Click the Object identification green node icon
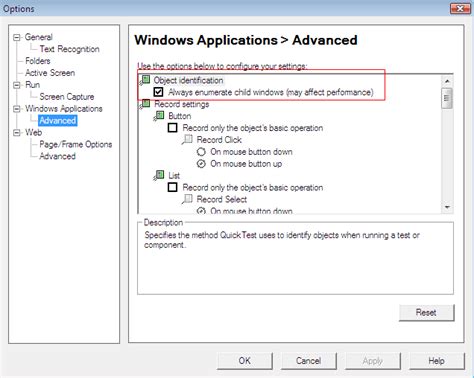 (145, 80)
